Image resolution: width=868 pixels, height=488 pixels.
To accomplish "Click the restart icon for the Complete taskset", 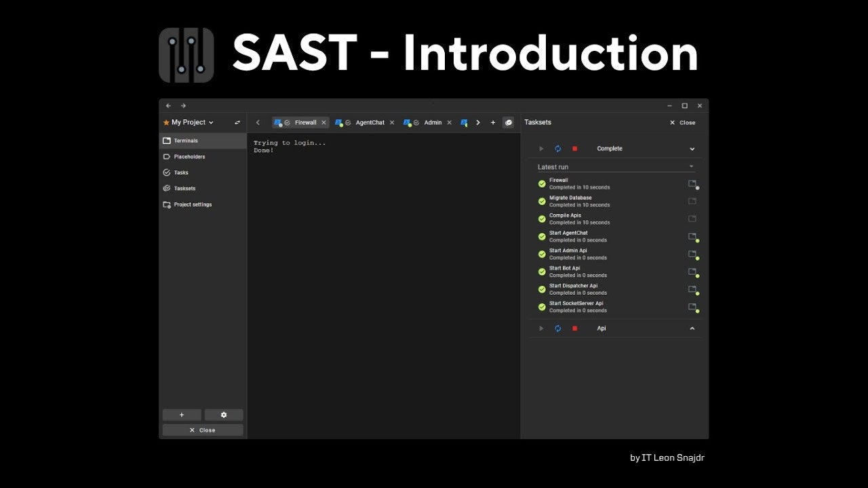I will pos(557,148).
